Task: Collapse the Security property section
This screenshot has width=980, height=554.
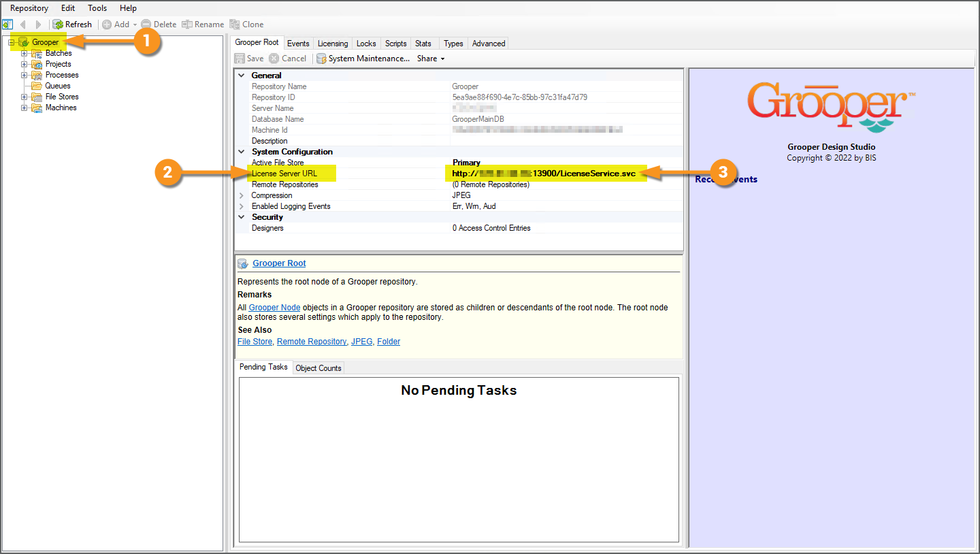Action: pos(241,217)
